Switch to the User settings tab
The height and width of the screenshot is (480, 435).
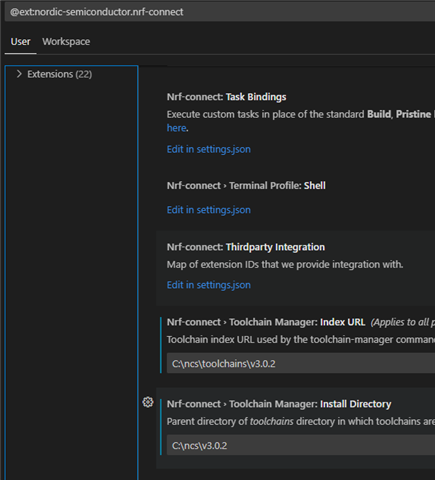(20, 42)
